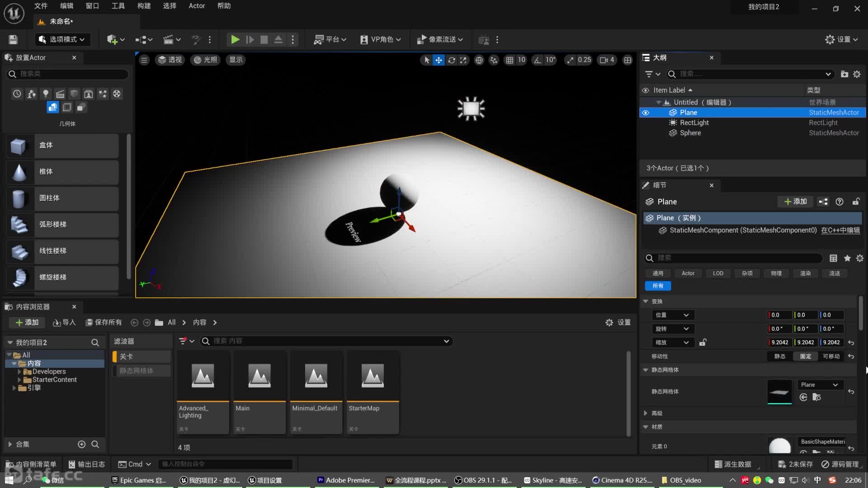Image resolution: width=868 pixels, height=488 pixels.
Task: Click the 保存所有 save all button
Action: (104, 323)
